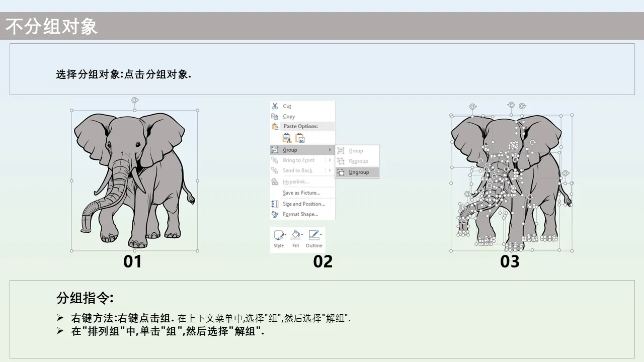Click the rotation handle above elephant 01

[x=134, y=101]
